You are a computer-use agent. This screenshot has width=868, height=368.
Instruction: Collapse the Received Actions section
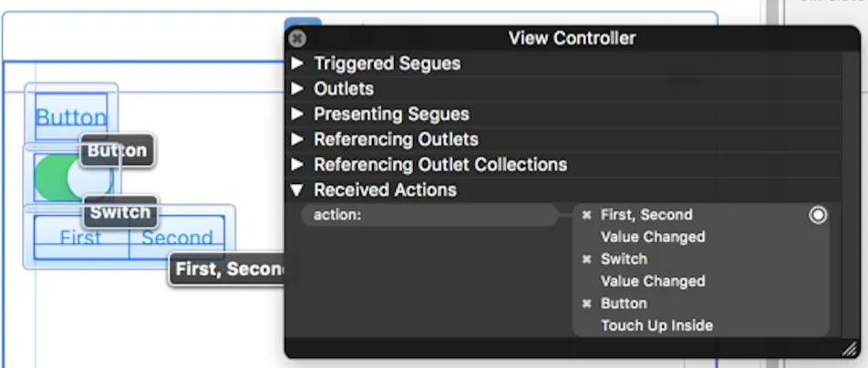click(297, 190)
